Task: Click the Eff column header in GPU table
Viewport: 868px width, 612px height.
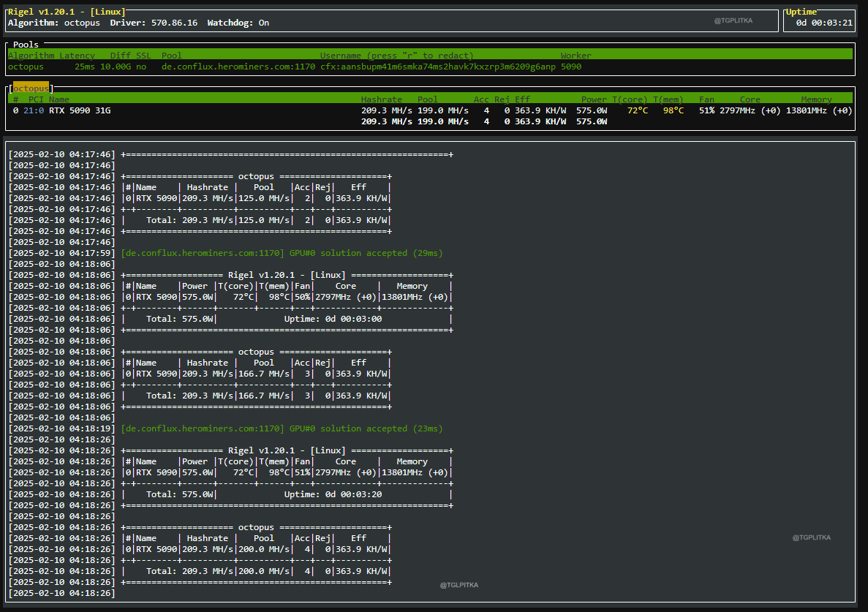Action: tap(522, 99)
